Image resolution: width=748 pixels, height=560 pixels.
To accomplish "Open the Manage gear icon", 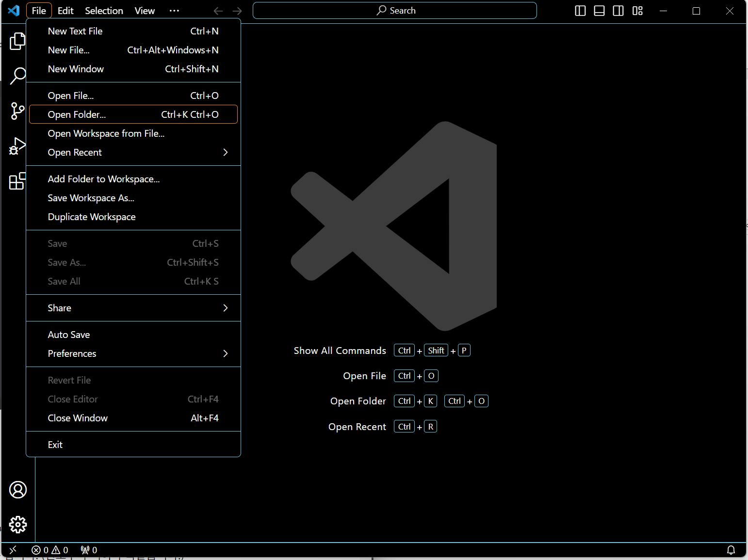I will pos(18,525).
